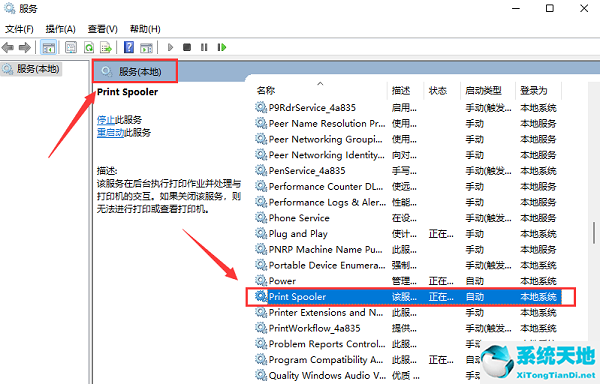Click the 服务(本地) header panel title

pyautogui.click(x=140, y=72)
